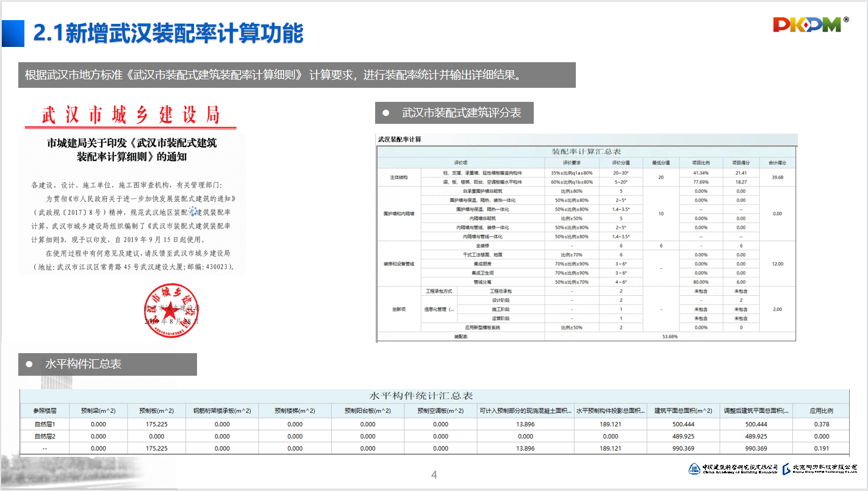The image size is (868, 491).
Task: Select the slide title 2.1新增武汉装配率计算功能
Action: tap(168, 34)
